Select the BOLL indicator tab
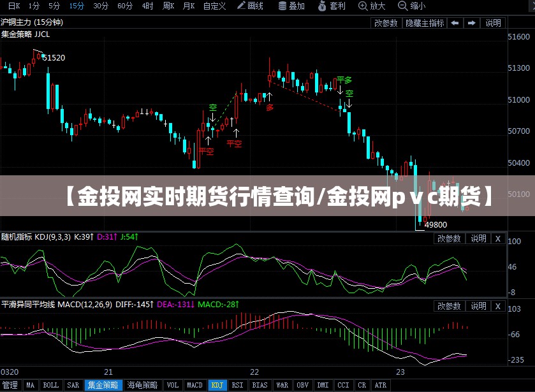535x392 pixels. click(51, 385)
